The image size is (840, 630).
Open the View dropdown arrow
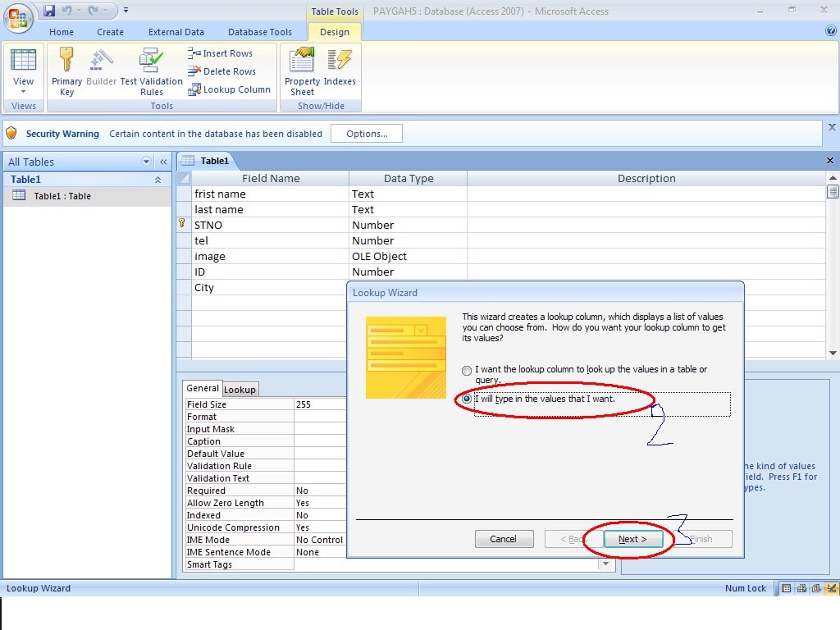tap(24, 91)
